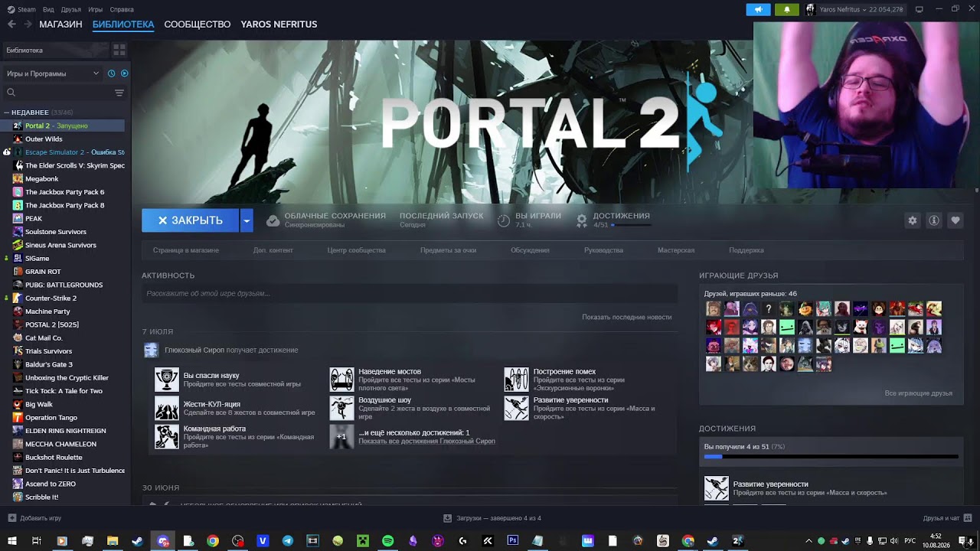This screenshot has height=551, width=980.
Task: Open the green notifications bell
Action: [x=786, y=9]
